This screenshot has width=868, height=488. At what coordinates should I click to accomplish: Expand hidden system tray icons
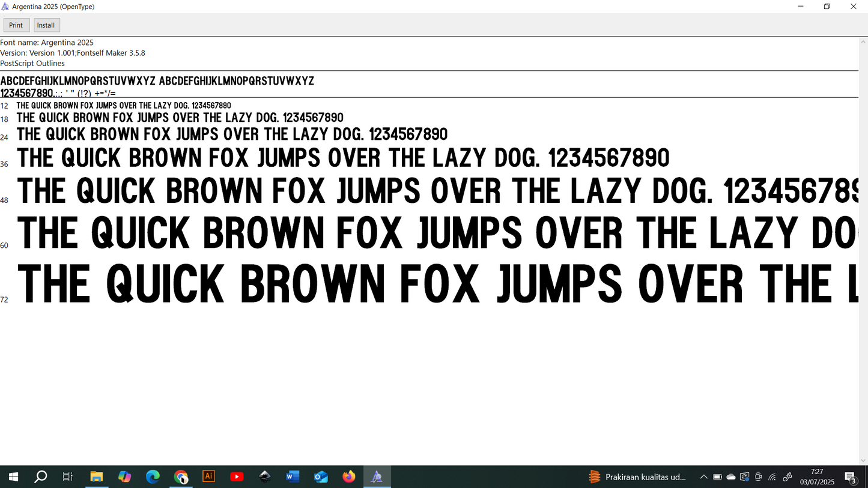tap(704, 477)
